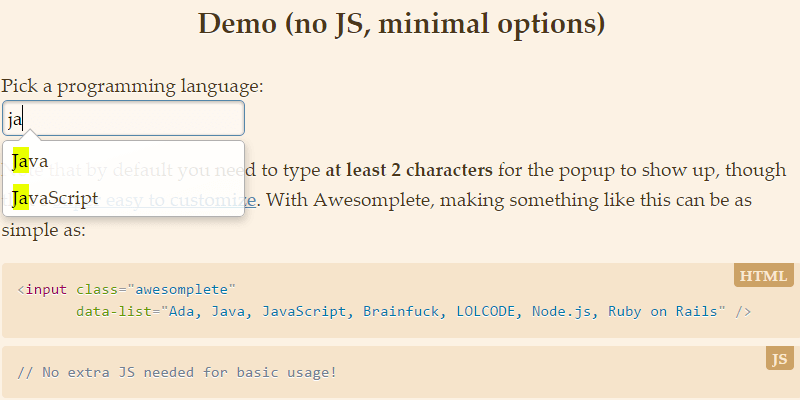Click the popup pointer arrow below the input

[x=30, y=136]
